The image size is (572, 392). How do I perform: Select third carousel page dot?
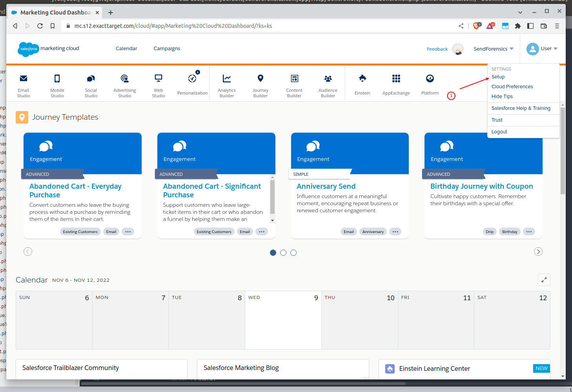(x=293, y=253)
